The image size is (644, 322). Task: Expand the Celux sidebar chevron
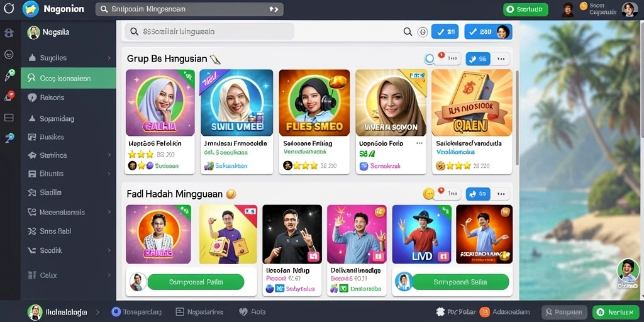point(109,275)
